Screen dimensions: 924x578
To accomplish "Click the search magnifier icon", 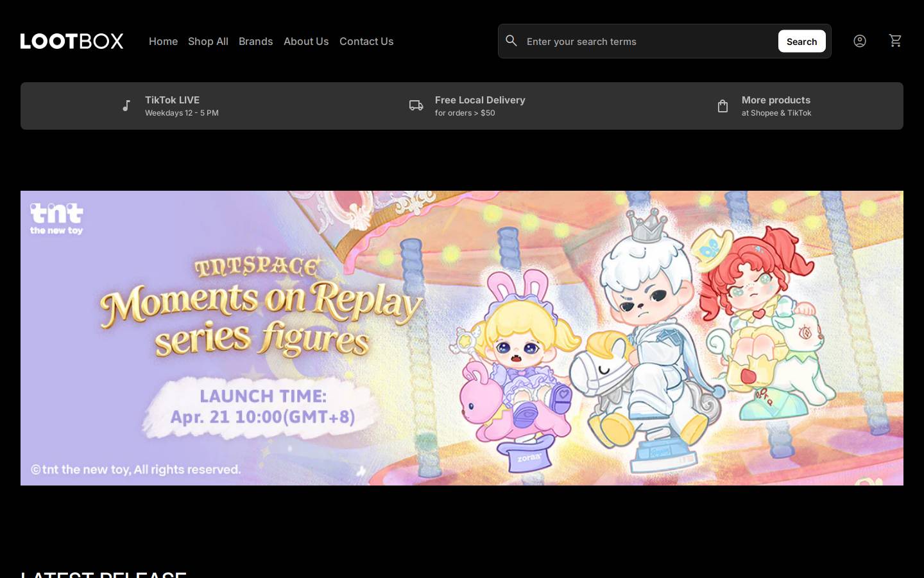I will click(x=511, y=40).
